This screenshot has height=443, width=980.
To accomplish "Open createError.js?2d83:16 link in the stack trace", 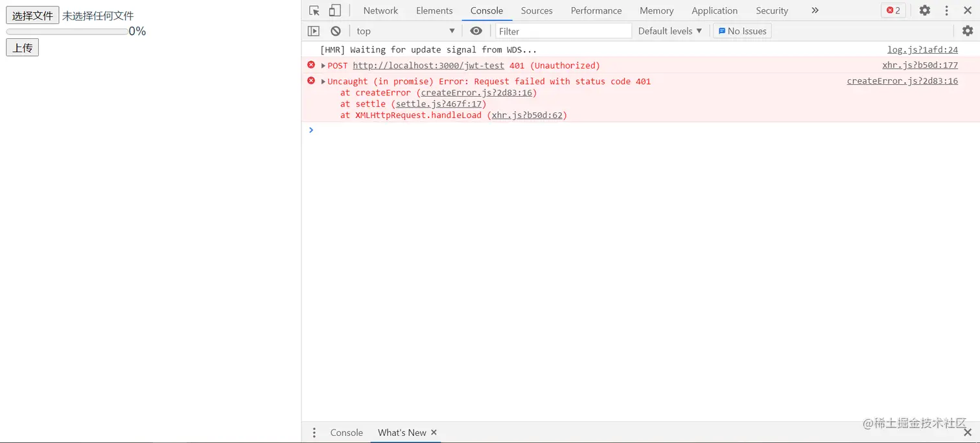I will point(476,93).
